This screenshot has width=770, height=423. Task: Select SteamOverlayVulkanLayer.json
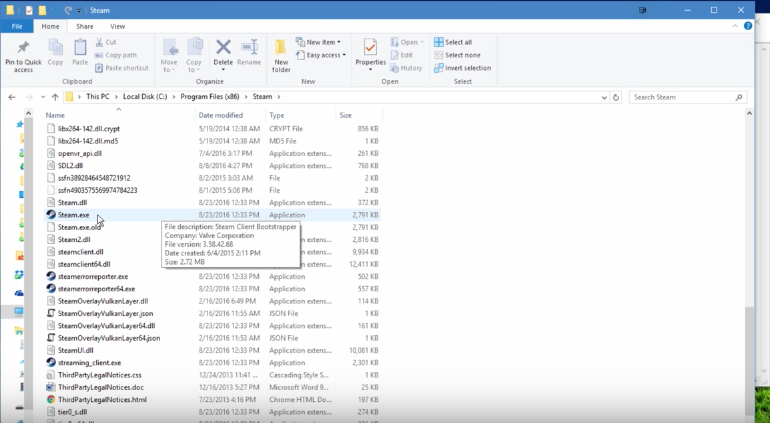pos(105,313)
